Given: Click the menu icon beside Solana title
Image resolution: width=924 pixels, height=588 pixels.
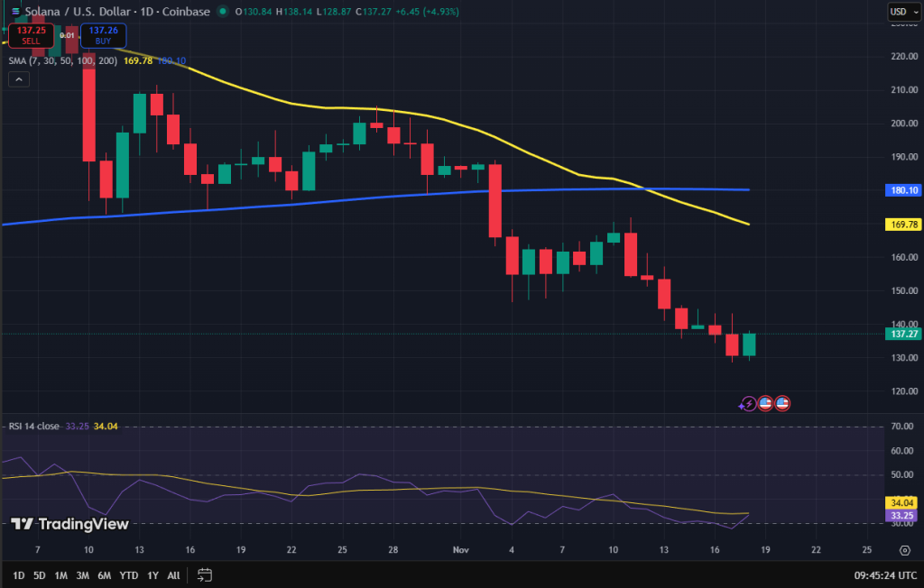Looking at the screenshot, I should pyautogui.click(x=16, y=11).
